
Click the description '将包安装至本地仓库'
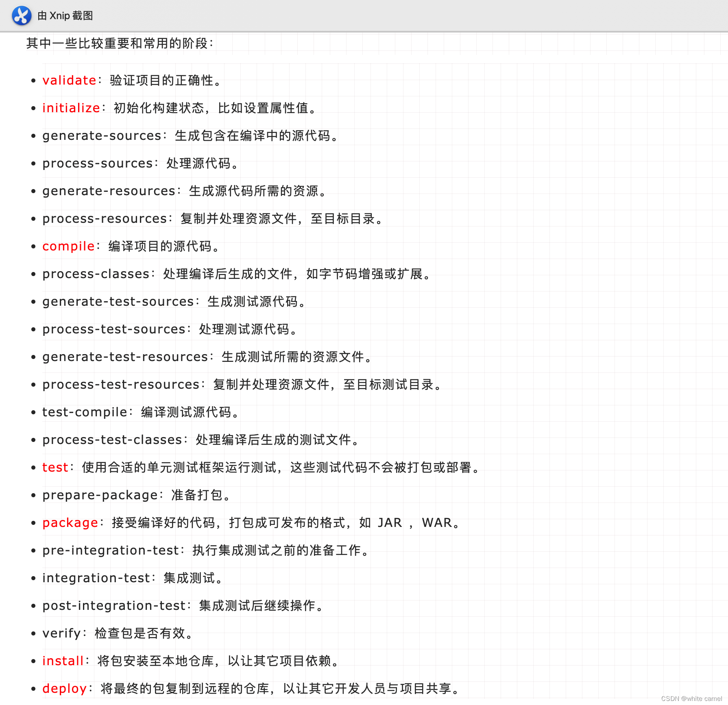[156, 661]
